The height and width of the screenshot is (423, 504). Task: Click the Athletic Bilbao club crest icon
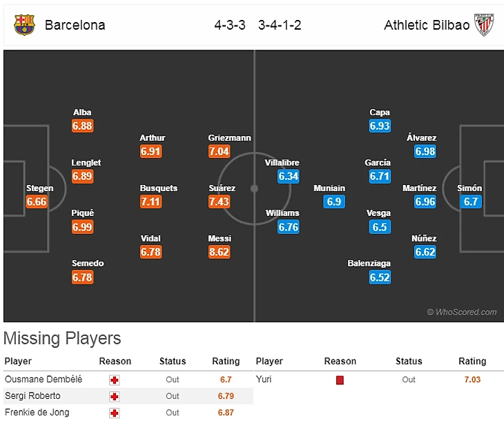[485, 26]
